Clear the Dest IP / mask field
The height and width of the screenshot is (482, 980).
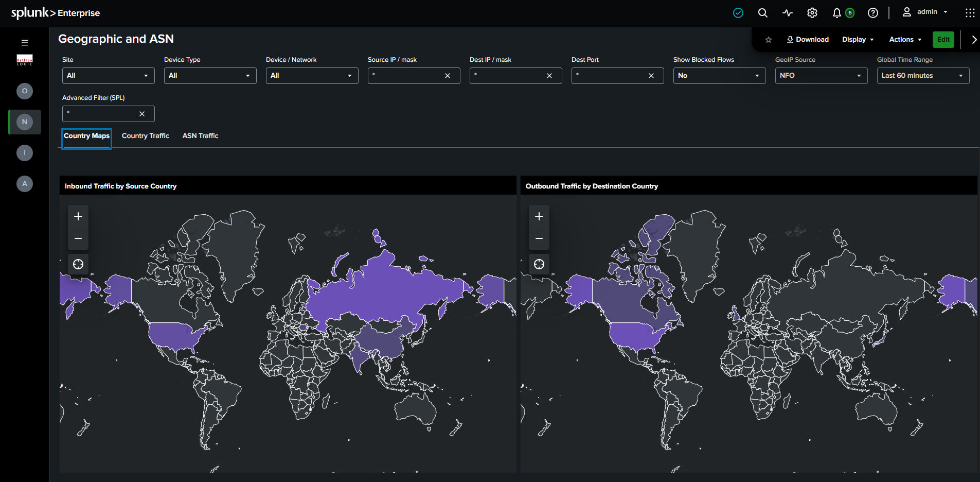point(549,76)
